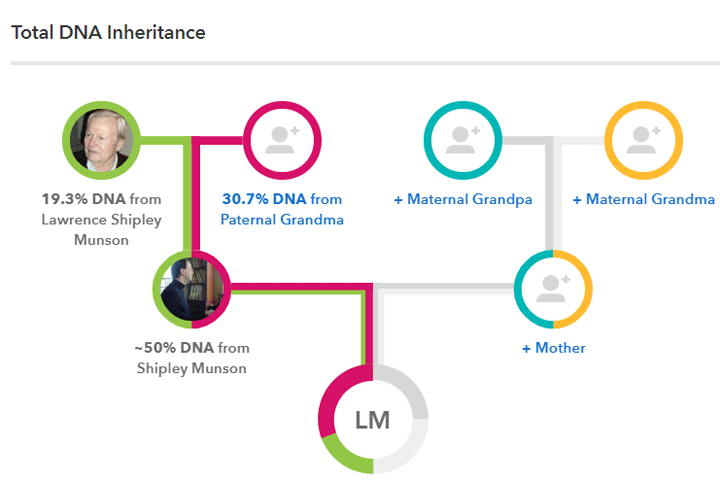This screenshot has height=482, width=720.
Task: Click the pink line connecting Paternal Grandma
Action: click(217, 140)
